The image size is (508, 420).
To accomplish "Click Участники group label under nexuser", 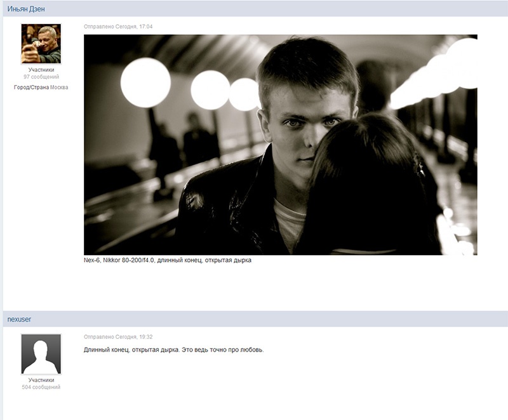I will click(41, 380).
